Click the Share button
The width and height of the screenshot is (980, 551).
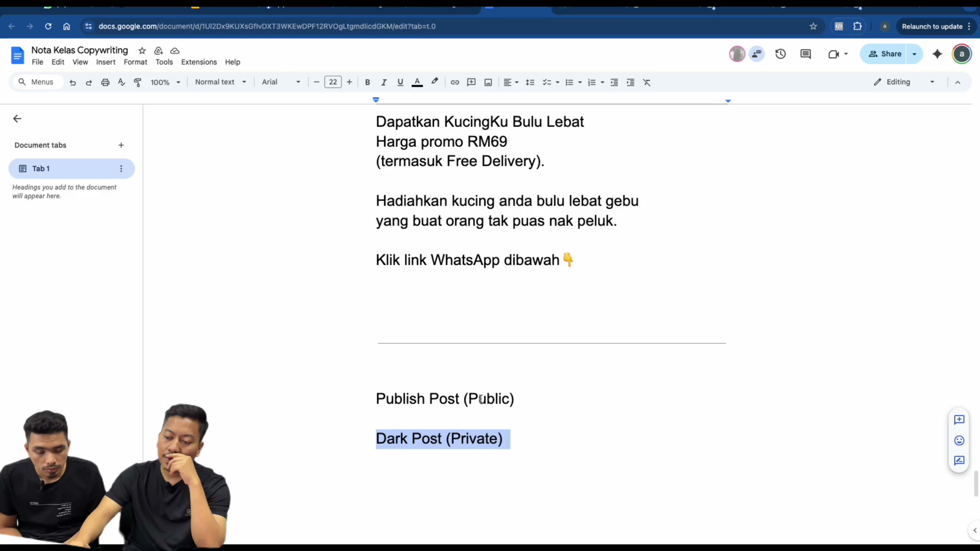[x=884, y=54]
